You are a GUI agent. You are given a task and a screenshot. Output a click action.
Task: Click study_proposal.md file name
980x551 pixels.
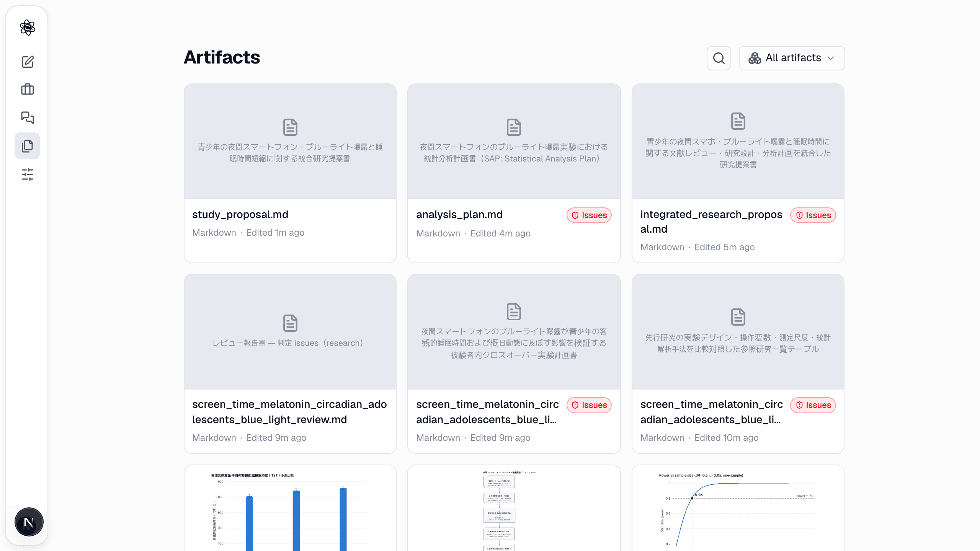[240, 214]
